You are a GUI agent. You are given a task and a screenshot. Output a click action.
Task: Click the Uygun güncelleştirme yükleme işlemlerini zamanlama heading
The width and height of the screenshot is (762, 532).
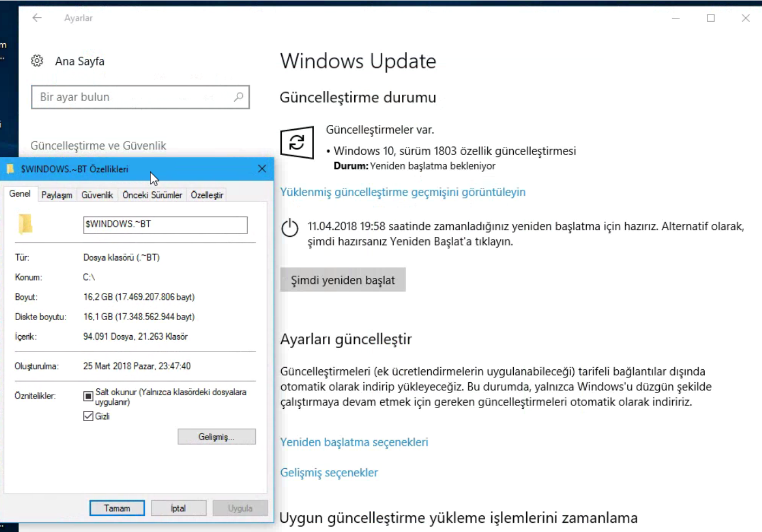[x=459, y=518]
